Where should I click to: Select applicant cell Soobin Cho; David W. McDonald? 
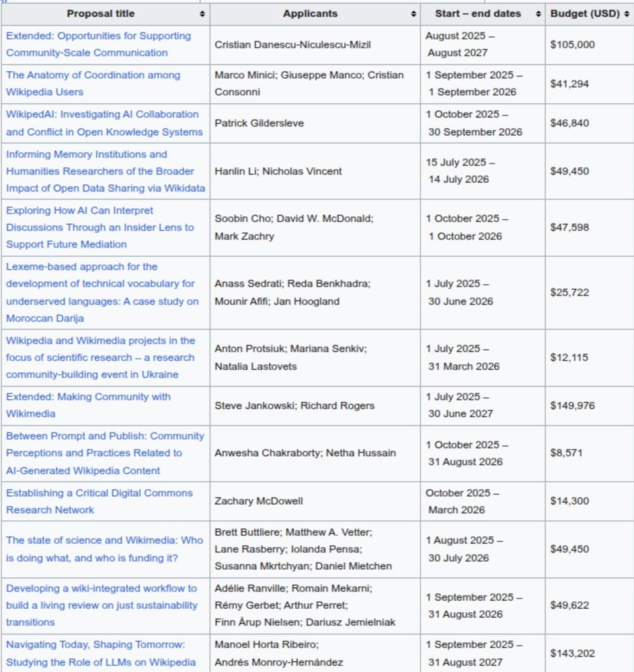point(315,228)
